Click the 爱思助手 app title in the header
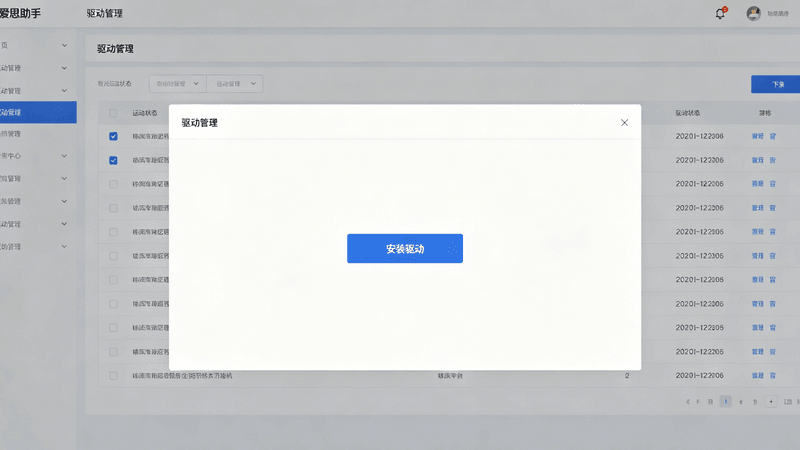 coord(19,13)
